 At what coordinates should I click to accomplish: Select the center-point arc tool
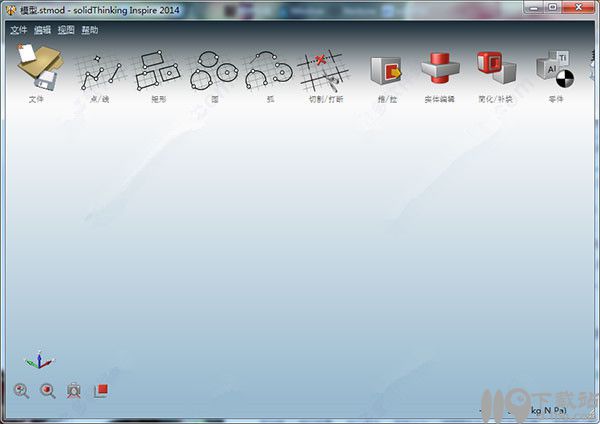[x=282, y=72]
